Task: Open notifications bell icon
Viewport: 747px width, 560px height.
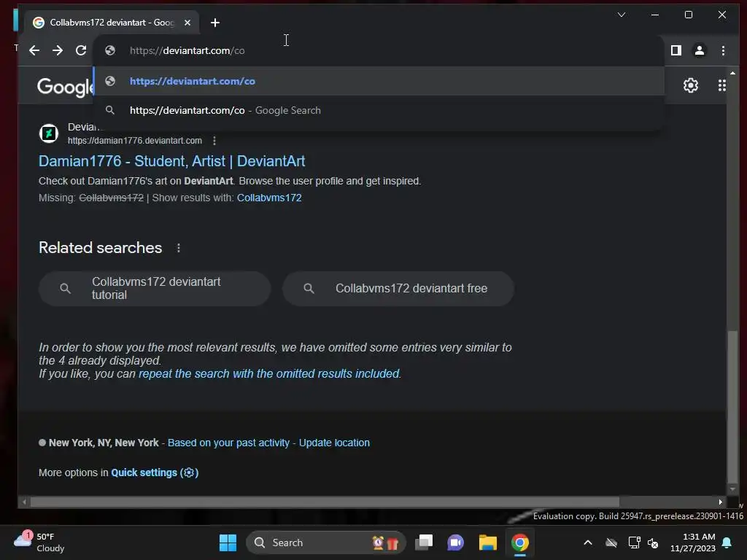Action: point(727,542)
